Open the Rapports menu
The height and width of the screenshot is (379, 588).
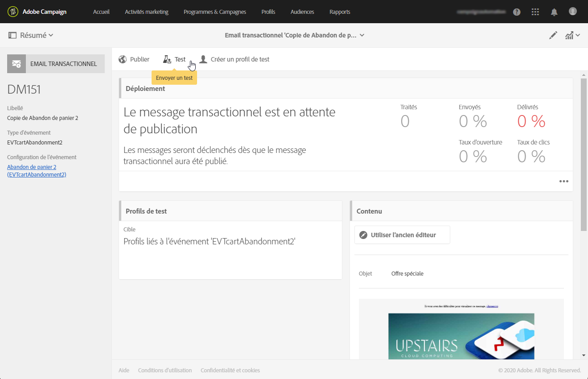[x=340, y=12]
